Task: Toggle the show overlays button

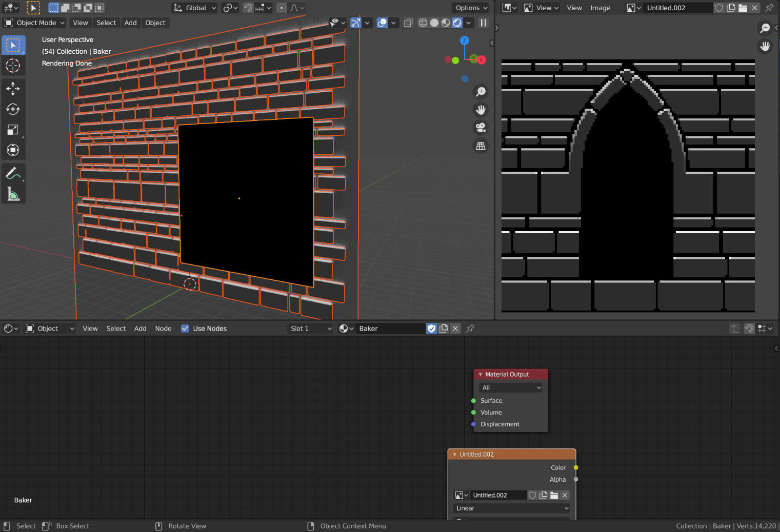Action: click(382, 23)
